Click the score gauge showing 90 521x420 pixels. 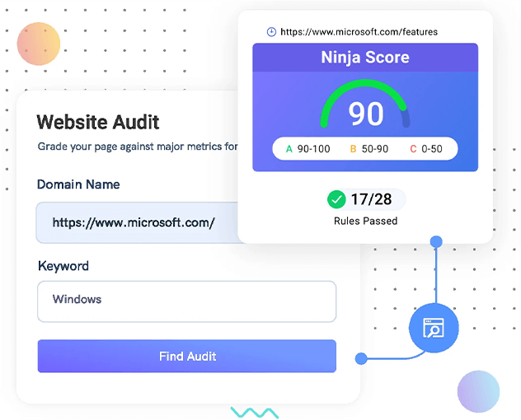tap(365, 105)
